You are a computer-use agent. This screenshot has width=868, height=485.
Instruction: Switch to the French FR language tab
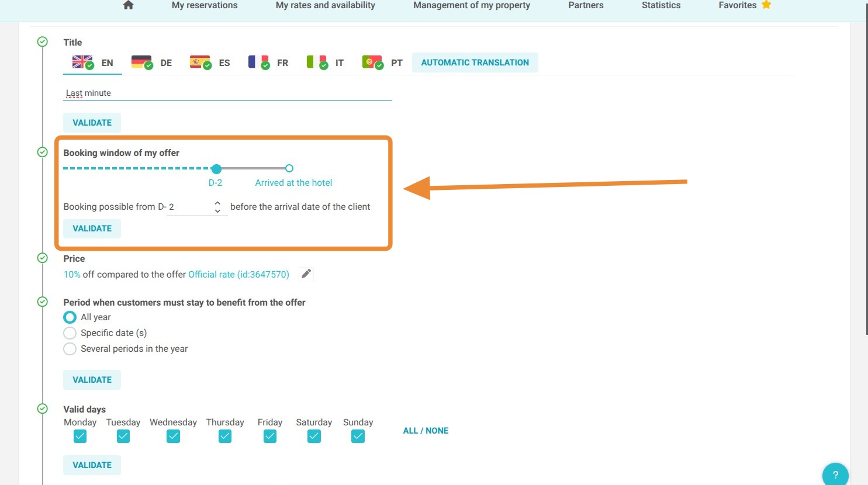coord(268,63)
